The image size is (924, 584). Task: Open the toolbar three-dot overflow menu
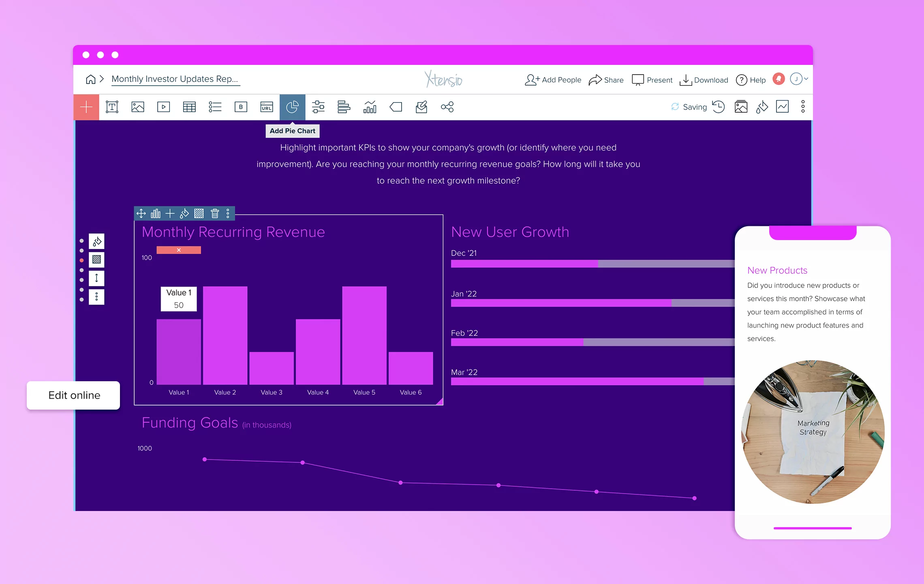pos(803,107)
